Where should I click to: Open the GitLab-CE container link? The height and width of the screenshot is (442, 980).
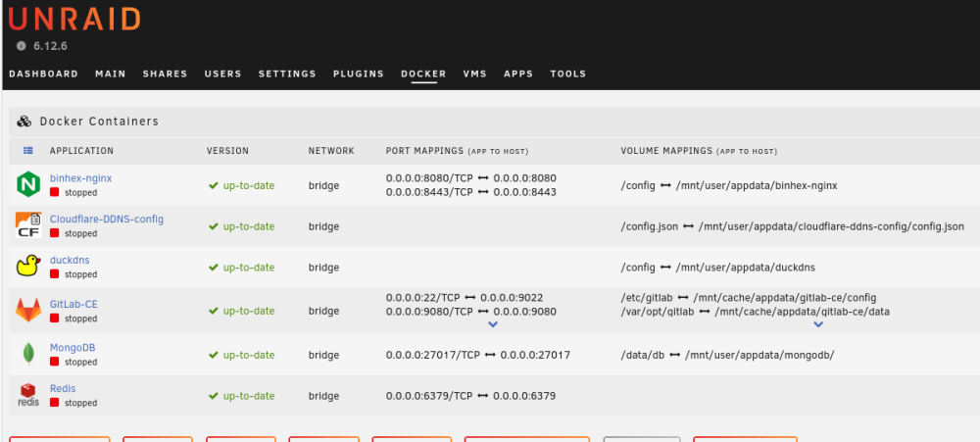point(73,305)
